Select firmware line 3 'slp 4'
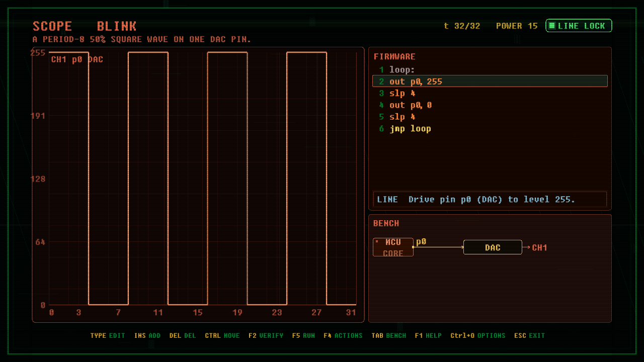 [x=490, y=94]
